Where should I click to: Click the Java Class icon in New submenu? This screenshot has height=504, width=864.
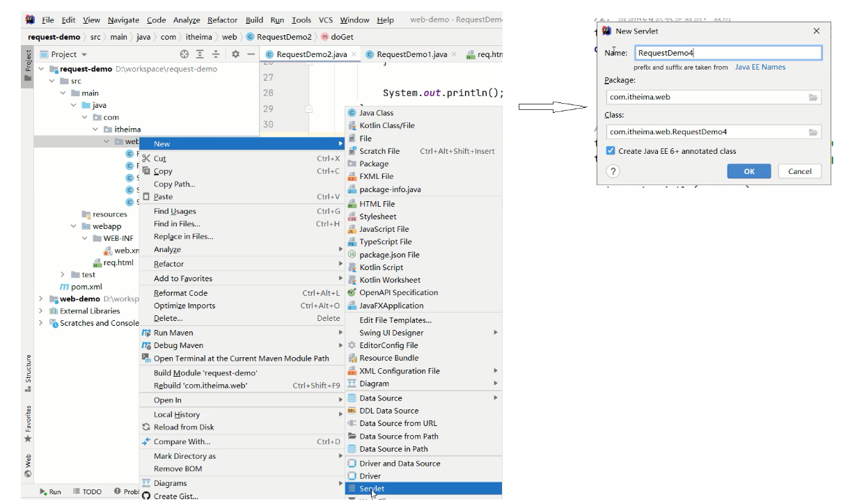click(352, 113)
